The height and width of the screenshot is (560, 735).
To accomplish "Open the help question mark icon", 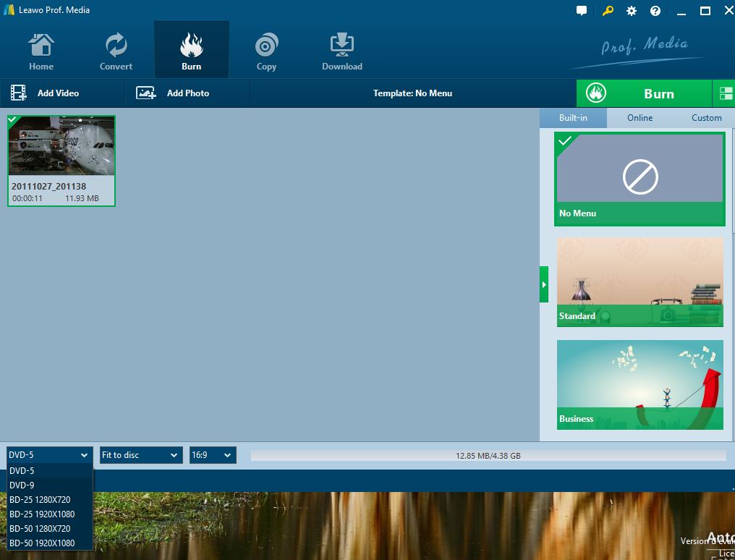I will 655,11.
